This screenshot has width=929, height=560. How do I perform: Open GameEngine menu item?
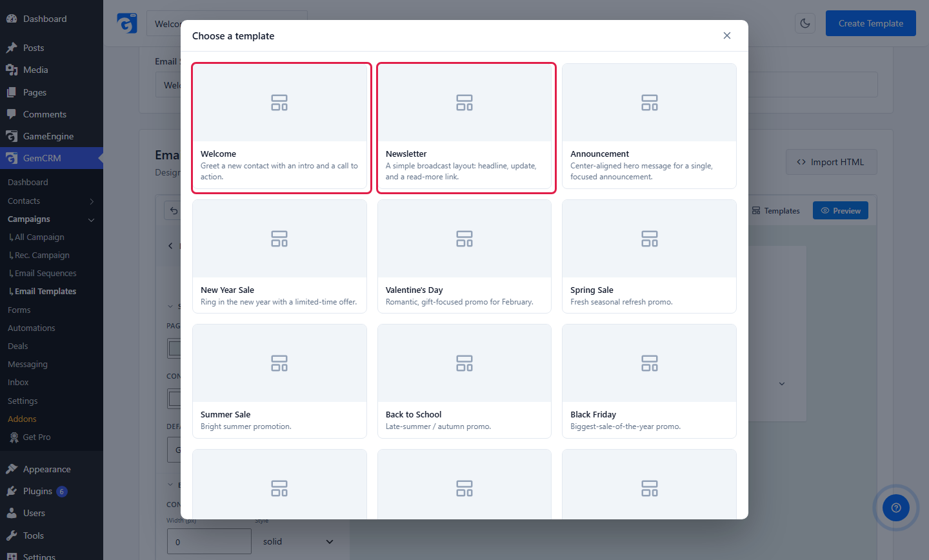52,136
